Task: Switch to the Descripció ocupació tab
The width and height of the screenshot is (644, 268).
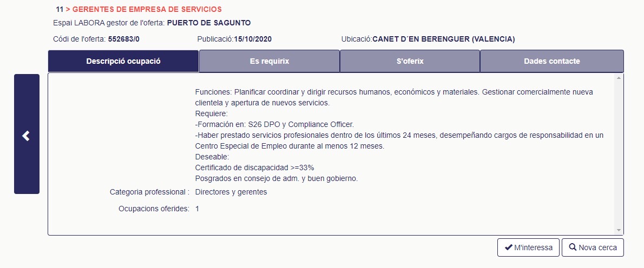Action: click(x=123, y=61)
